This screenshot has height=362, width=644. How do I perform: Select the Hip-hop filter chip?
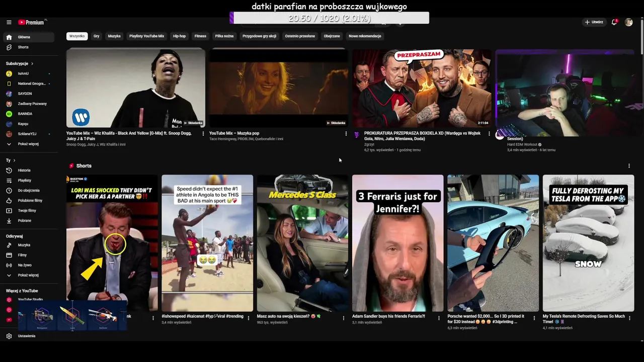(x=179, y=36)
